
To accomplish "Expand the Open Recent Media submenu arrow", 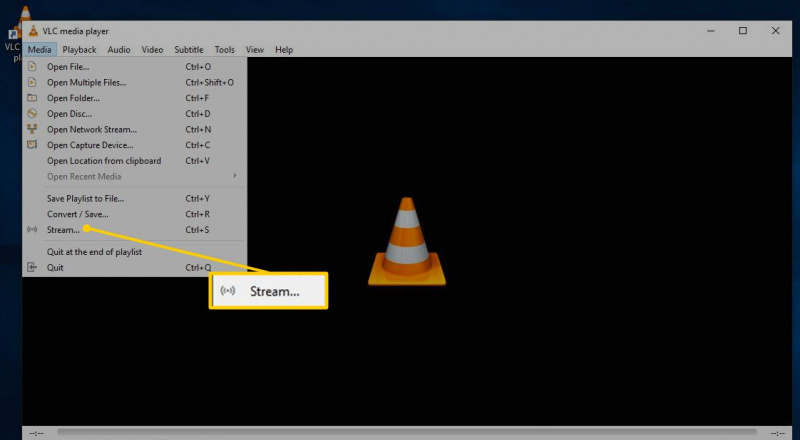I will pos(235,176).
